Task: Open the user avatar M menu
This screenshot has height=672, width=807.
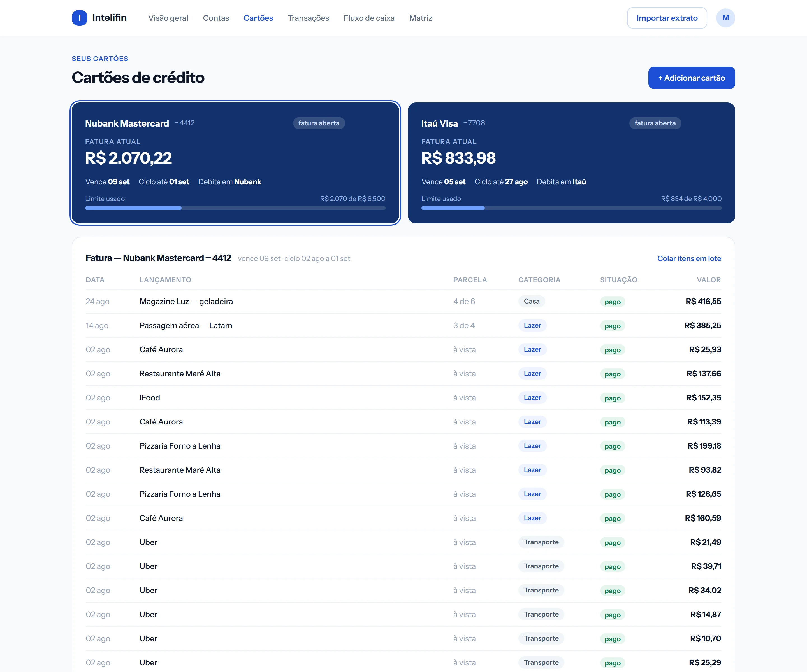Action: point(725,18)
